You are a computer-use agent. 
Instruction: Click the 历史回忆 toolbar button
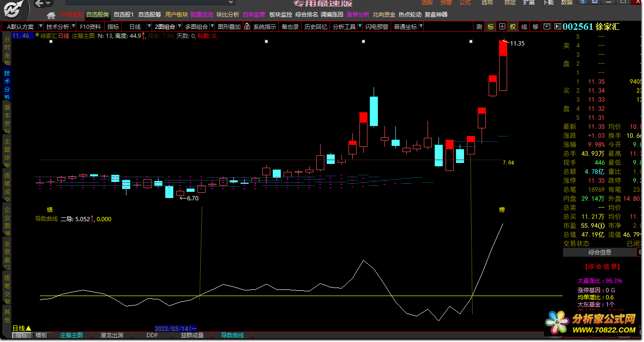tap(316, 27)
